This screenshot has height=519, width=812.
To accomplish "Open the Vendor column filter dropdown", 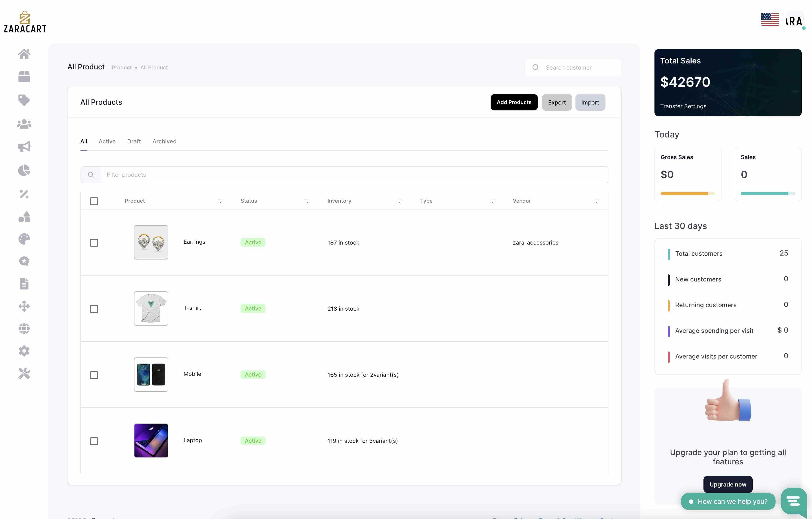I will [596, 201].
